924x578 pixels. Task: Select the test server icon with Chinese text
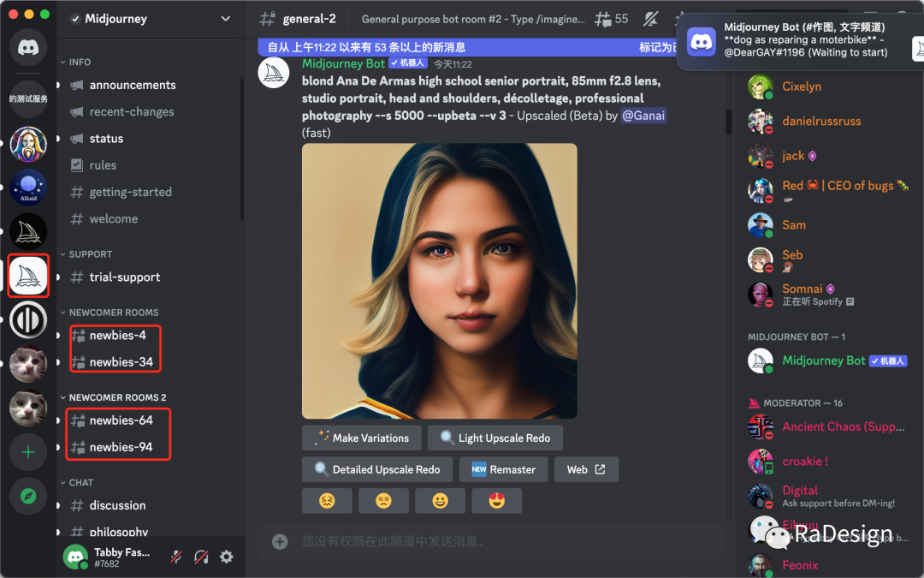(27, 99)
